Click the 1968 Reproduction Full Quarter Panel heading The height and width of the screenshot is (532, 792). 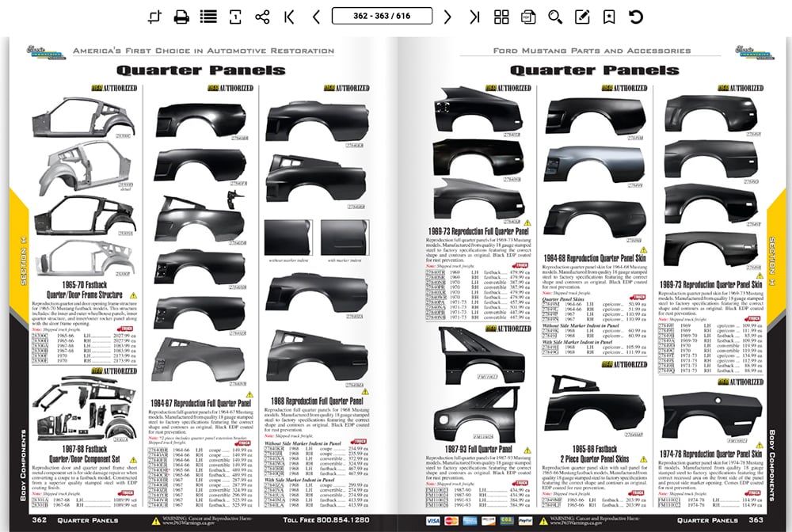pos(317,401)
